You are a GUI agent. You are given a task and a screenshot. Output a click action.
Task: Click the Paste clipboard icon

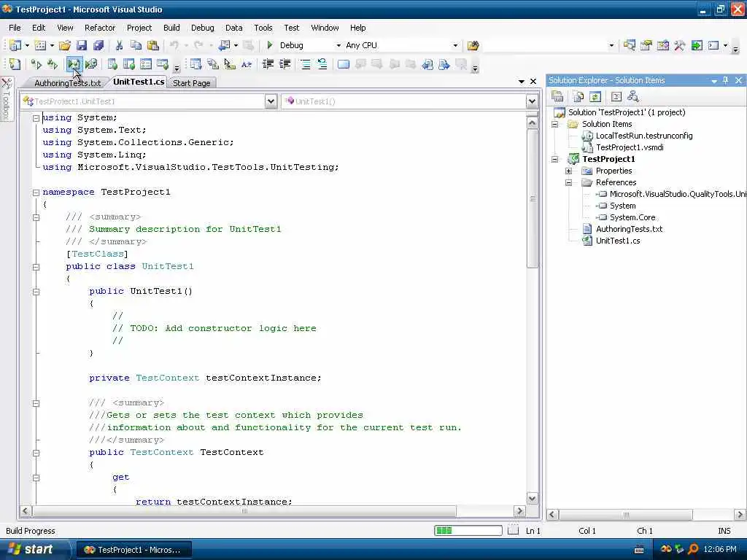point(153,45)
